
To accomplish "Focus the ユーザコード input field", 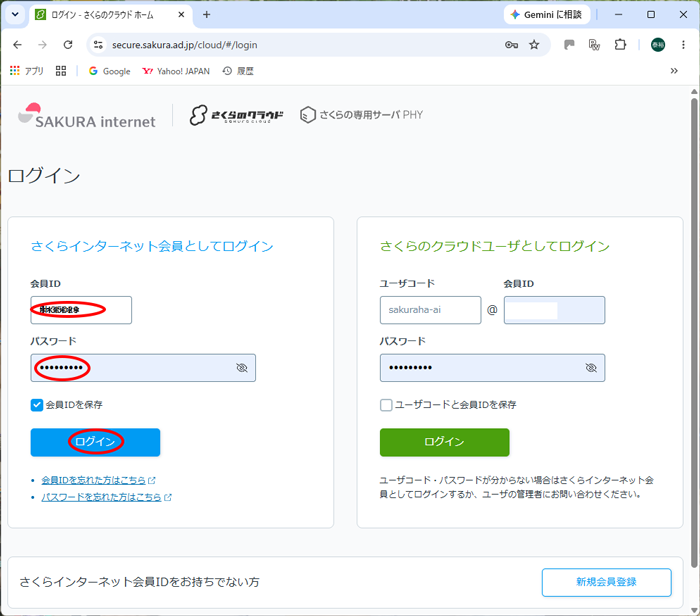I will click(430, 310).
